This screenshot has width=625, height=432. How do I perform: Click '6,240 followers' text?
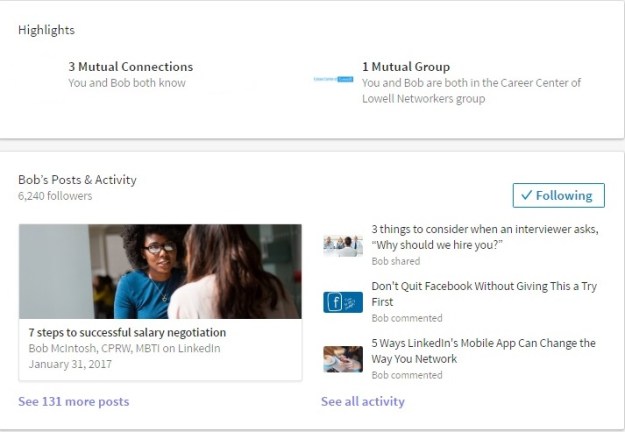(55, 196)
